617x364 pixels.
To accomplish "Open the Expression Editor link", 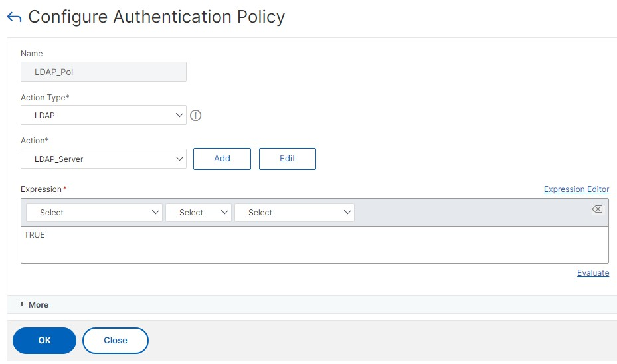I will [x=576, y=189].
